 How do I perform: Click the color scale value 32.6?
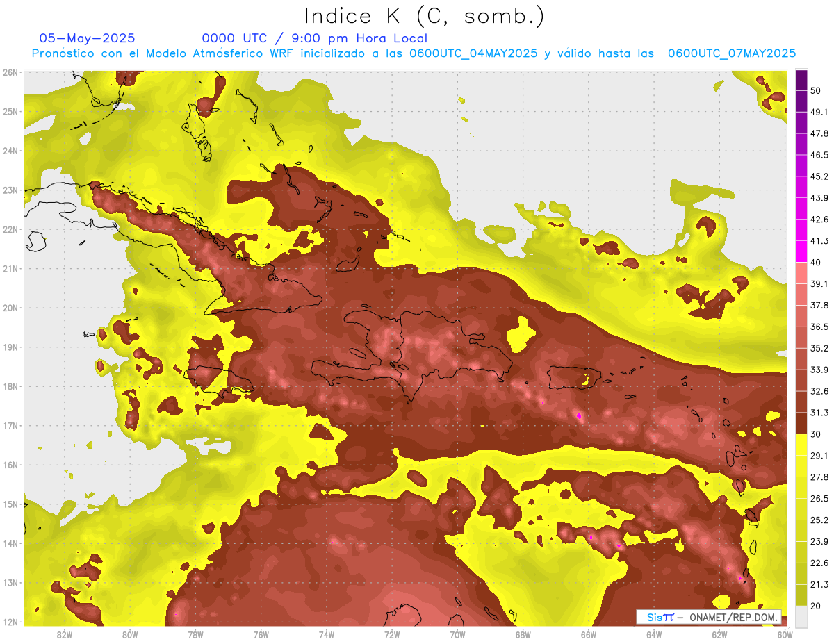pos(819,392)
